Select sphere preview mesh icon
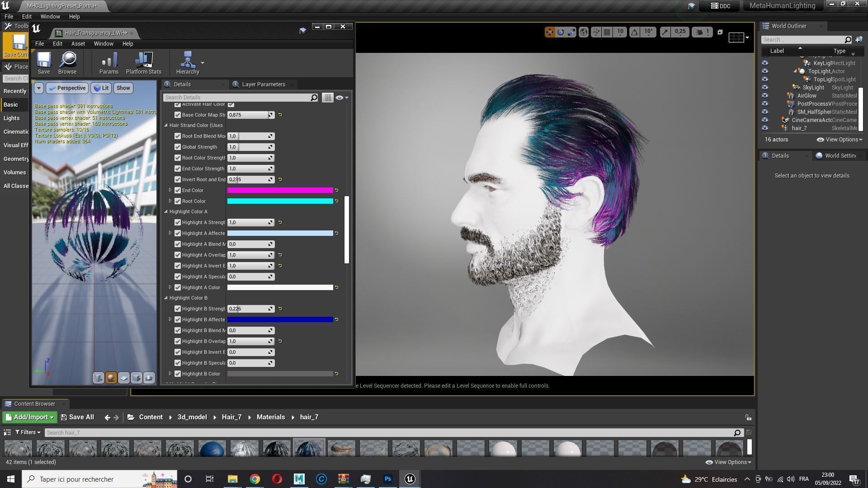This screenshot has height=488, width=868. tap(111, 378)
